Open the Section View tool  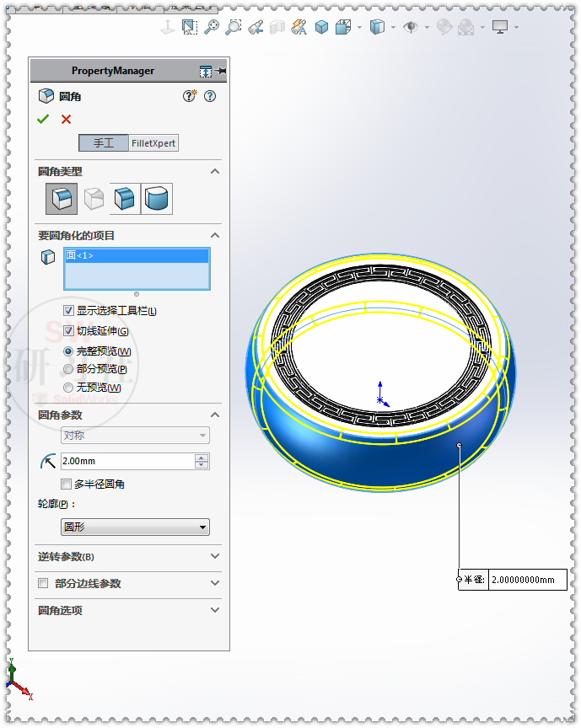pyautogui.click(x=277, y=28)
